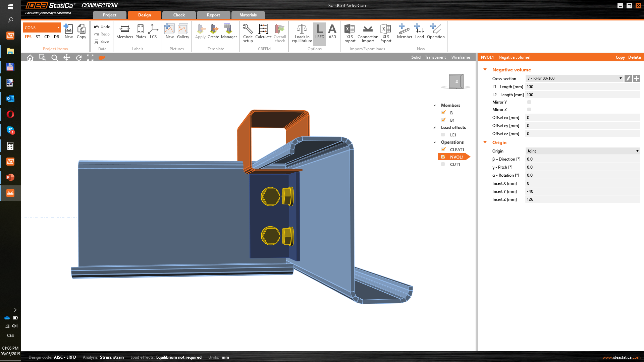644x362 pixels.
Task: Switch to the Materials ribbon tab
Action: 247,15
